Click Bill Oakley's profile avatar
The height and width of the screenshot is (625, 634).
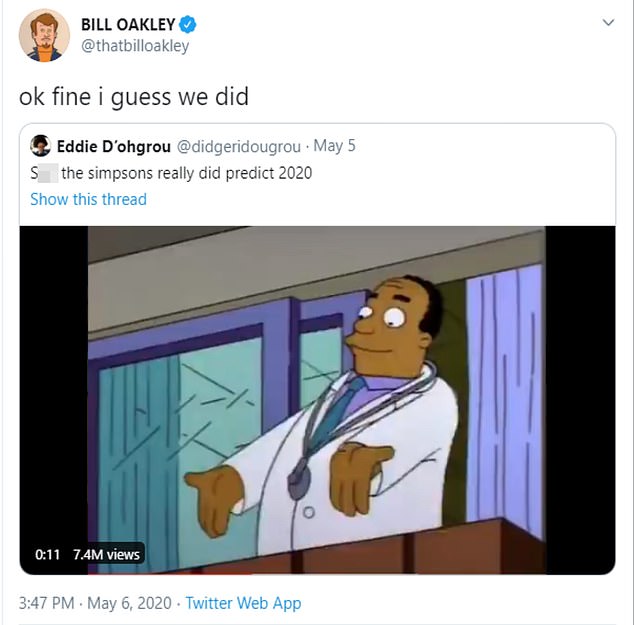[44, 36]
